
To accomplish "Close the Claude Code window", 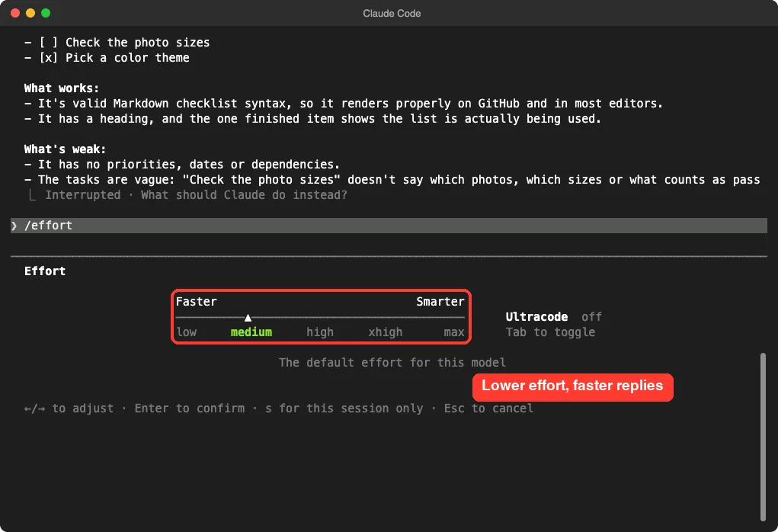I will (15, 13).
